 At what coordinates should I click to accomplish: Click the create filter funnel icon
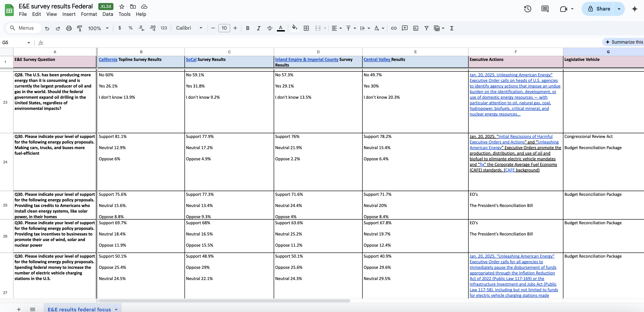pyautogui.click(x=426, y=28)
